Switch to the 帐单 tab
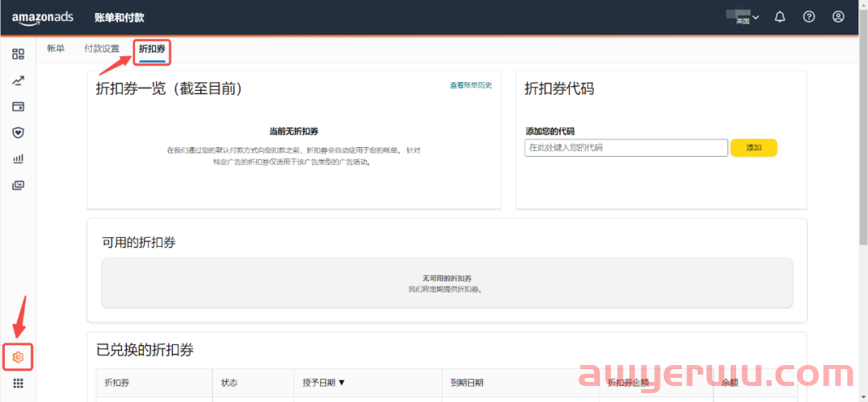Screen dimensions: 868x402 point(55,49)
